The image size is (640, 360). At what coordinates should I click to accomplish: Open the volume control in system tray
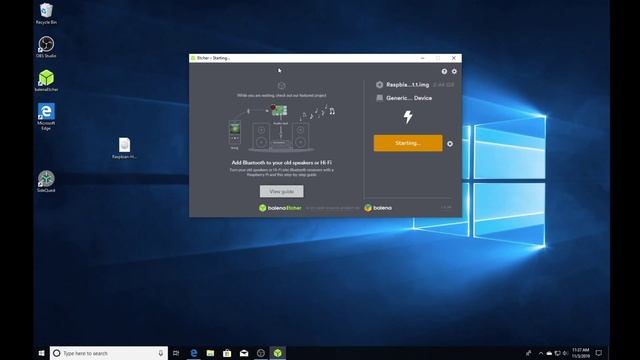(x=565, y=353)
